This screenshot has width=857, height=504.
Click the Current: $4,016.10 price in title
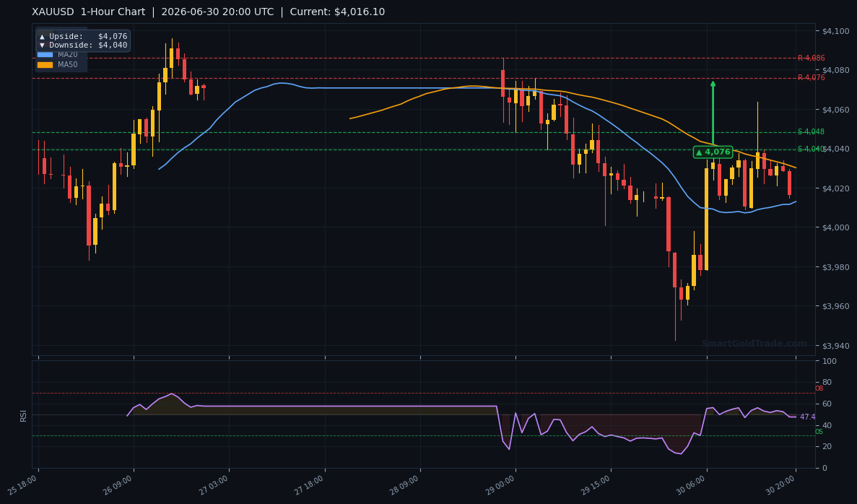click(337, 12)
